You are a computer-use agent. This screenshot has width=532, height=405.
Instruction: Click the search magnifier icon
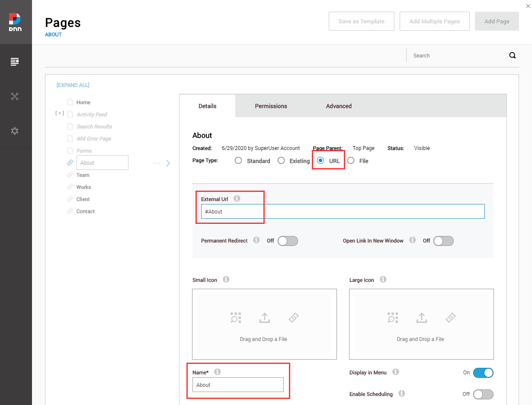click(x=512, y=55)
